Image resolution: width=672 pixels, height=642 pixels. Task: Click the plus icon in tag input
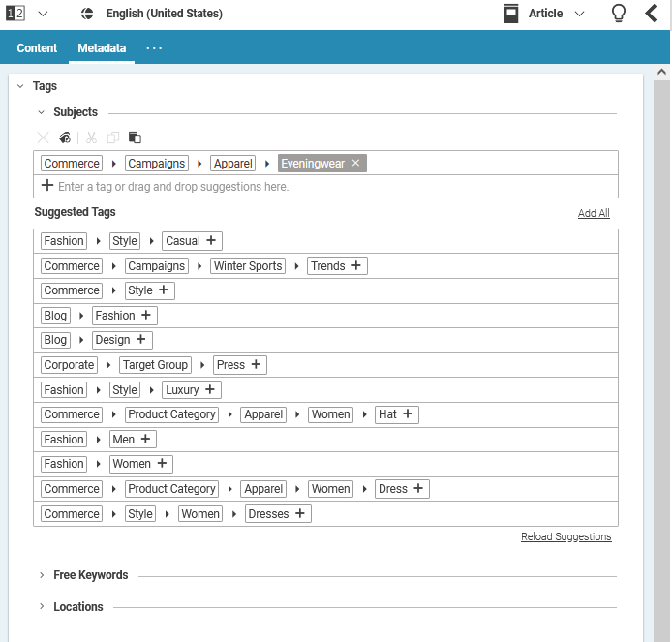click(47, 186)
